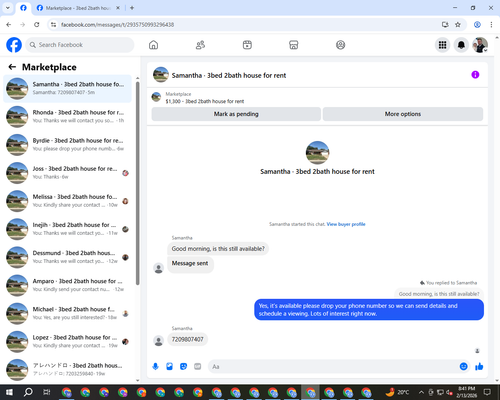
Task: Open View buyer profile link
Action: point(346,224)
